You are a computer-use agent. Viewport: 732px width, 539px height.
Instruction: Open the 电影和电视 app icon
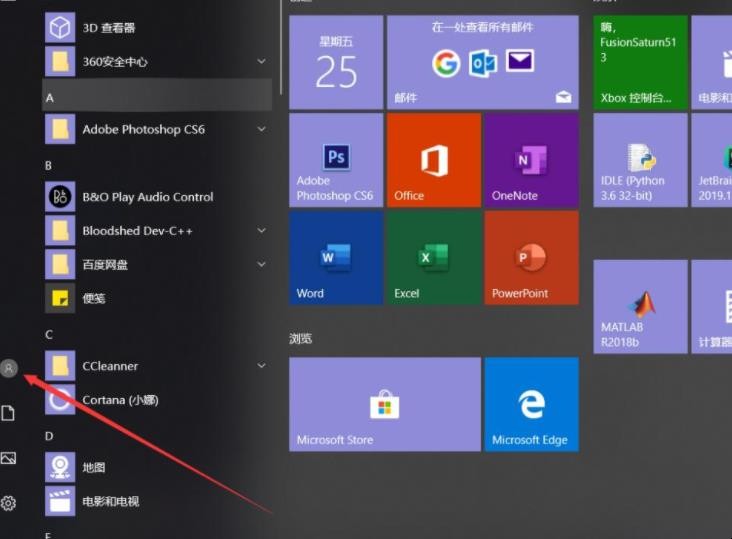click(60, 501)
